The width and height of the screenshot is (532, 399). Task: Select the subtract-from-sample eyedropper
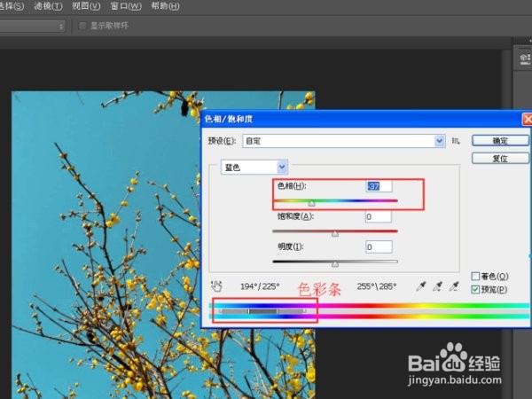click(x=454, y=286)
